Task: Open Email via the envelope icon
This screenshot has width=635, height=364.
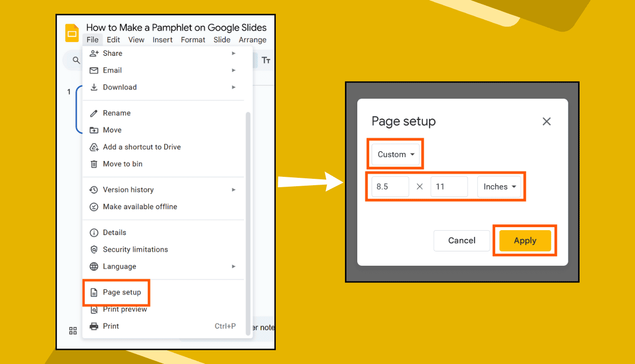Action: click(x=94, y=70)
